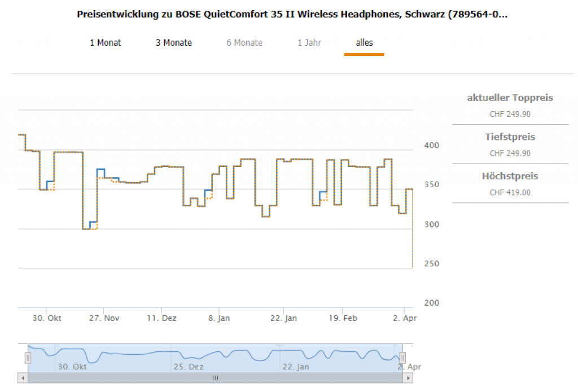The width and height of the screenshot is (578, 392).
Task: Click the 'alles' time range tab
Action: point(364,43)
